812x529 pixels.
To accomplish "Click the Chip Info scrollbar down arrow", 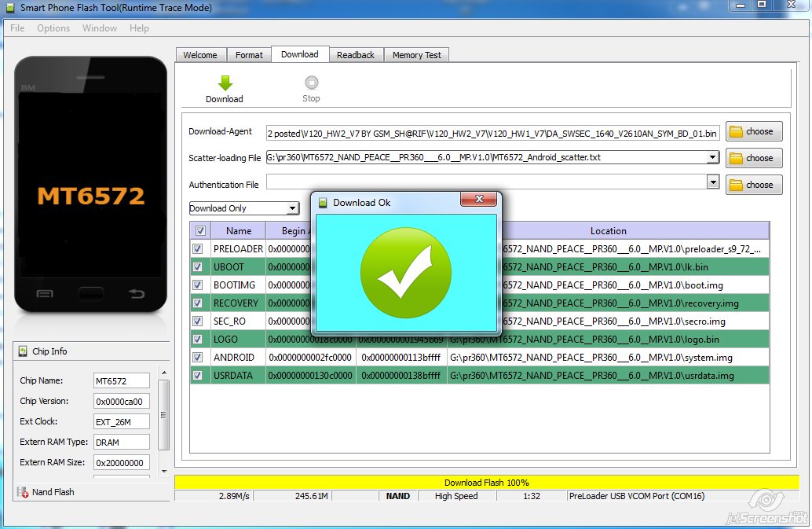I will (164, 472).
